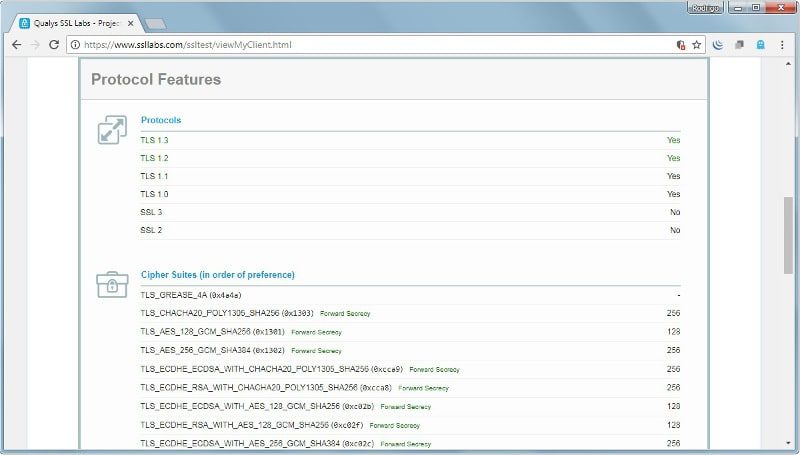The height and width of the screenshot is (455, 800).
Task: Click the Protocols section title
Action: click(161, 120)
